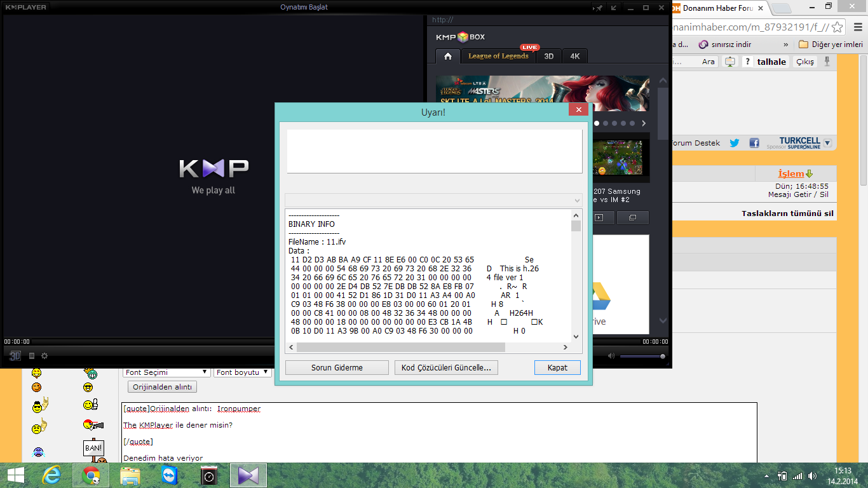Insert the BAN! sign emoticon
Viewport: 868px width, 488px height.
pos(93,449)
